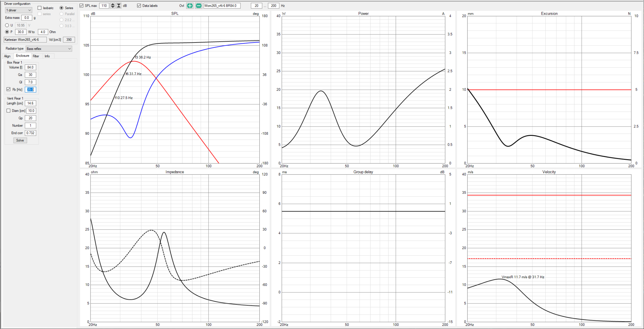Click the box Volume [l] field 84.0
The width and height of the screenshot is (644, 329).
click(31, 67)
